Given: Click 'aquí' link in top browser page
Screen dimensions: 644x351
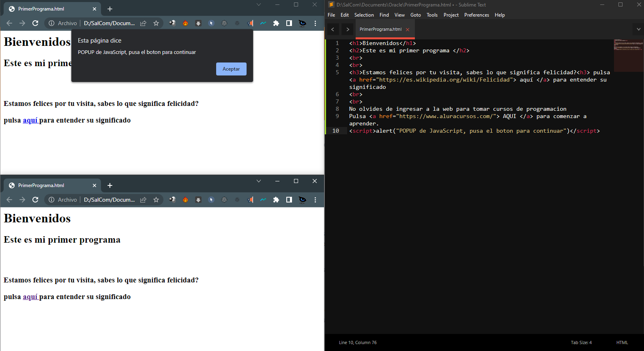Looking at the screenshot, I should [x=30, y=120].
